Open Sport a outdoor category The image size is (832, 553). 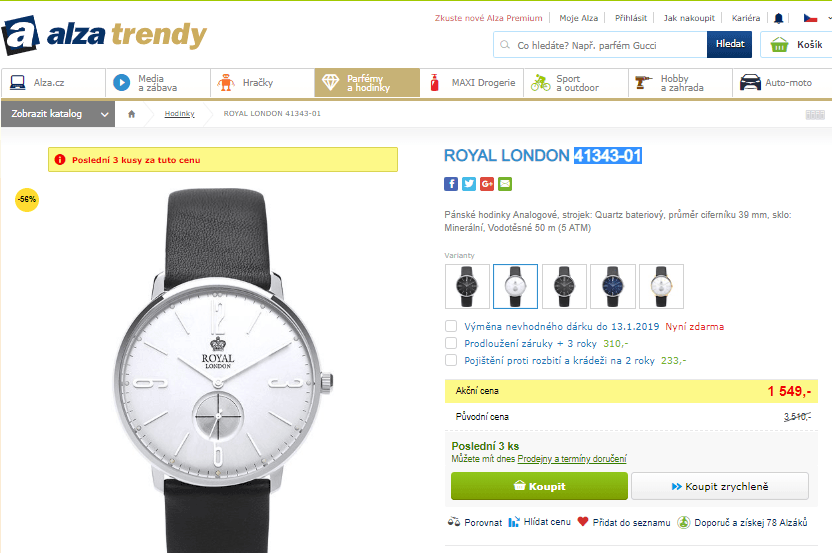point(576,83)
